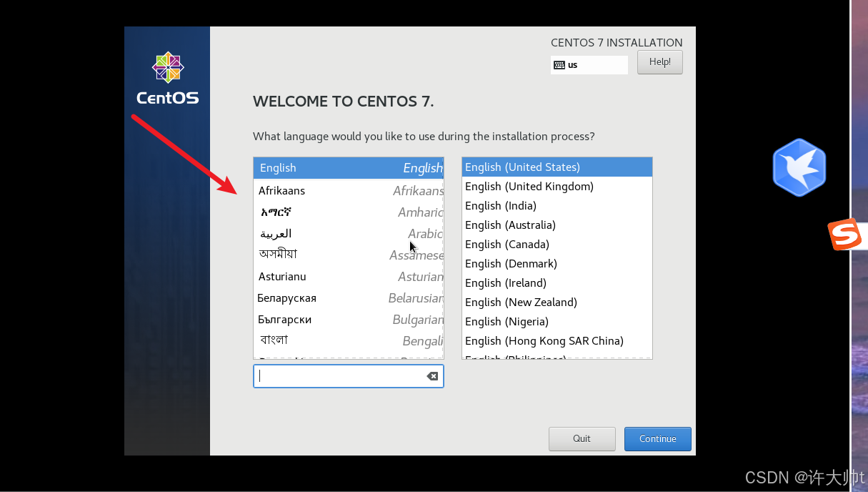This screenshot has height=492, width=868.
Task: Select the Assamese language row
Action: (x=349, y=255)
